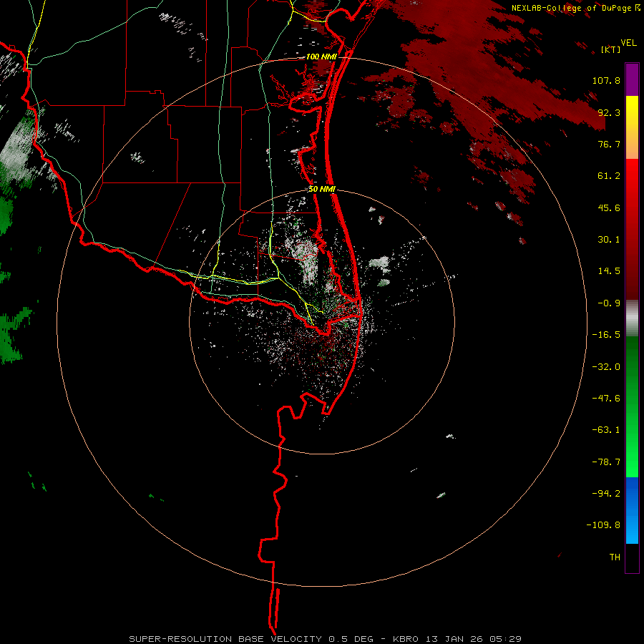644x644 pixels.
Task: Click the -32.0 legend value
Action: pos(606,367)
